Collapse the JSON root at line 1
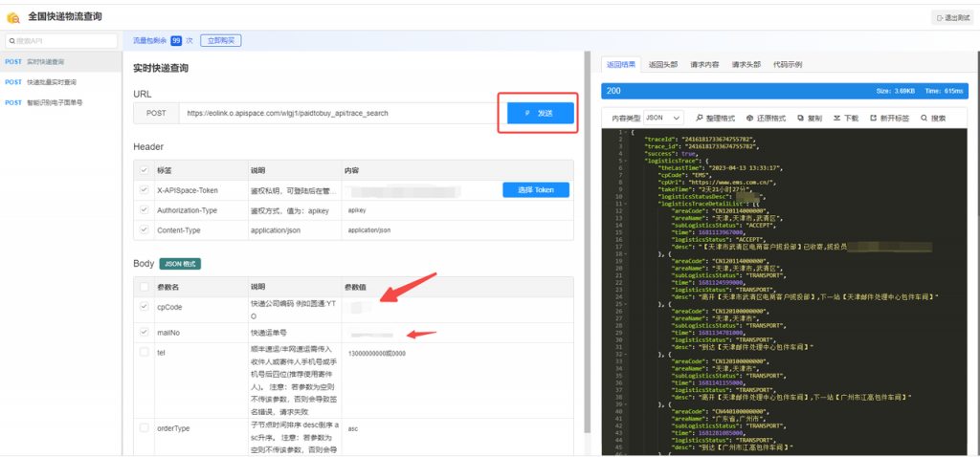 tap(628, 132)
